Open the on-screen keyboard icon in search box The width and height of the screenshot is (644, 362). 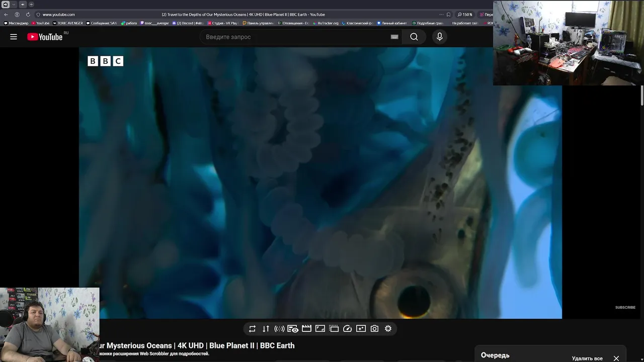[394, 37]
